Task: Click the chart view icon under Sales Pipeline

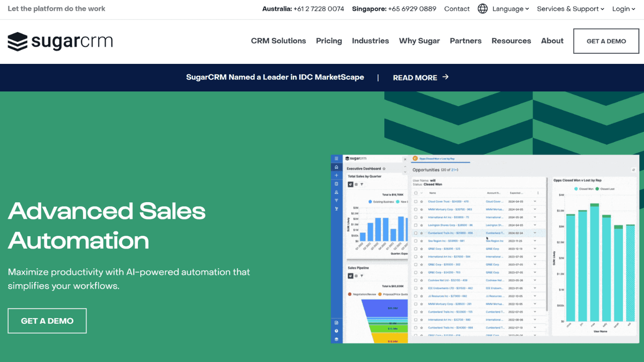Action: point(351,276)
